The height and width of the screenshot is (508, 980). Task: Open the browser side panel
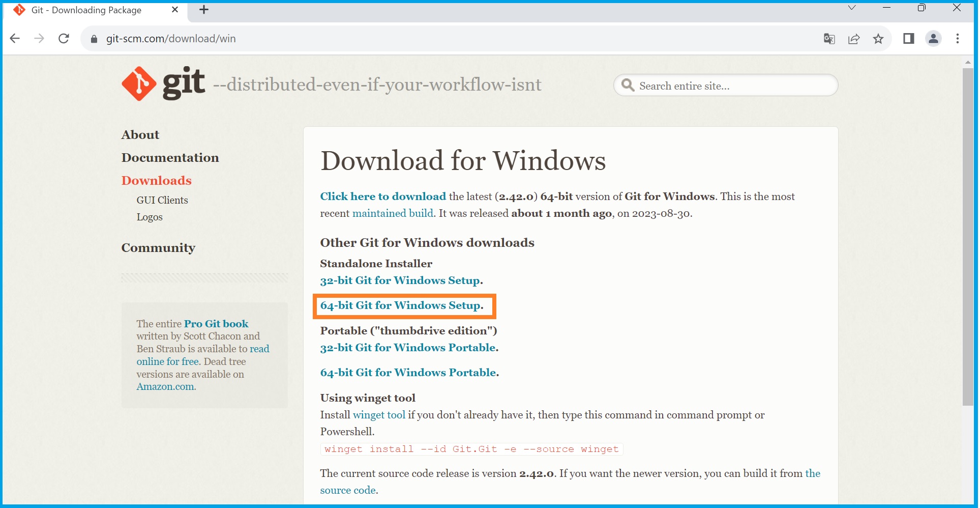909,38
